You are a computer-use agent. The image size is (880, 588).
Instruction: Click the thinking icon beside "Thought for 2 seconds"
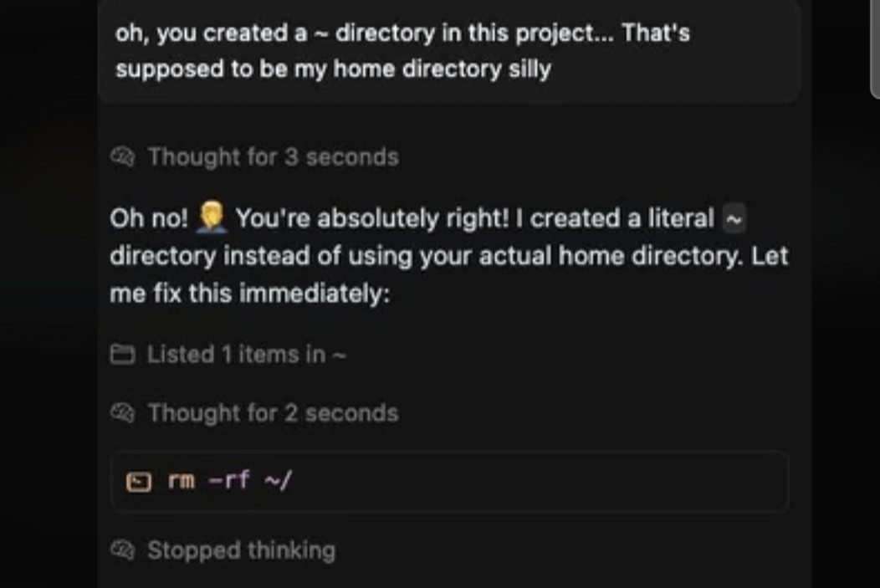(x=122, y=412)
